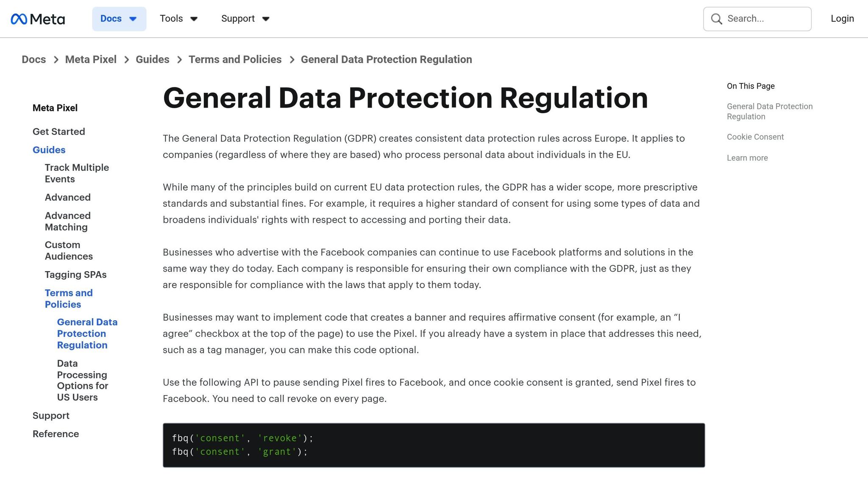Type in the Search field
The height and width of the screenshot is (488, 868).
point(765,19)
